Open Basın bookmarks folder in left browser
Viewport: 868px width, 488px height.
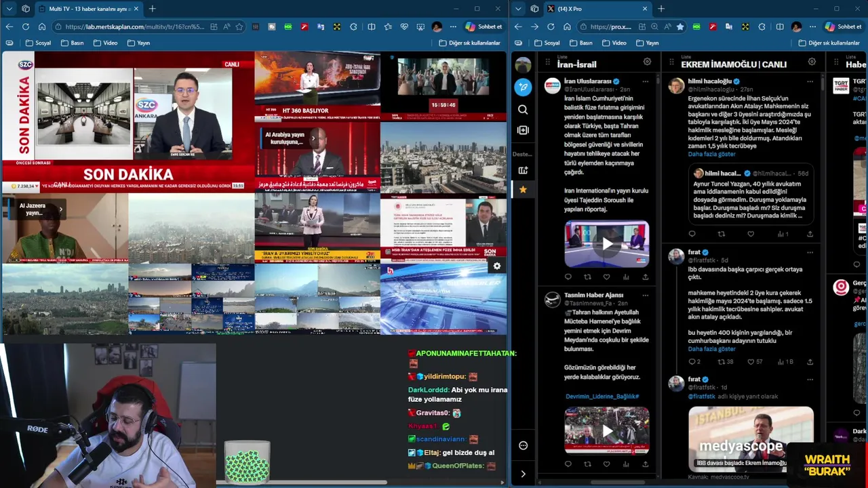click(x=72, y=43)
